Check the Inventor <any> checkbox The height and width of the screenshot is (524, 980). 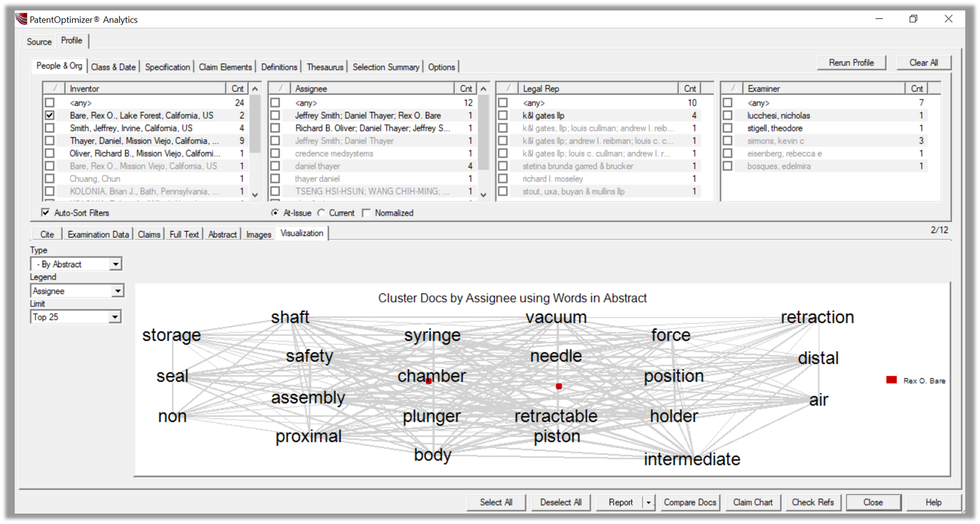point(50,103)
